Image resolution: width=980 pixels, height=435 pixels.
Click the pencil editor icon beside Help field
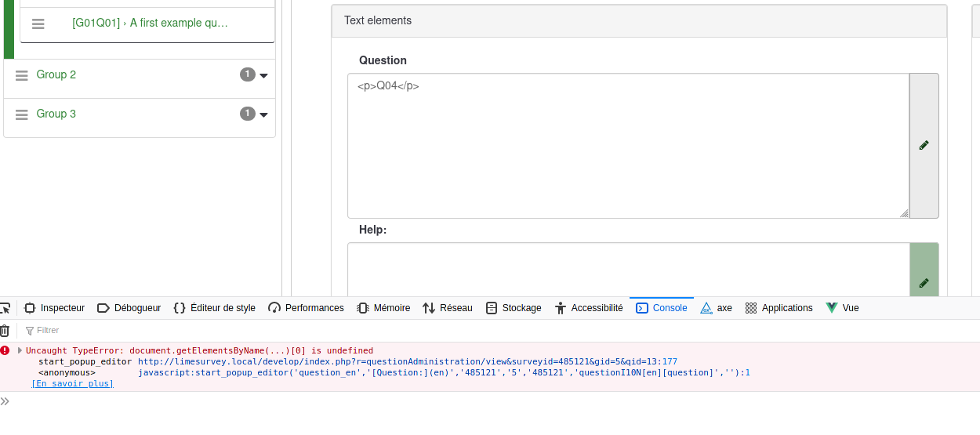(x=924, y=283)
